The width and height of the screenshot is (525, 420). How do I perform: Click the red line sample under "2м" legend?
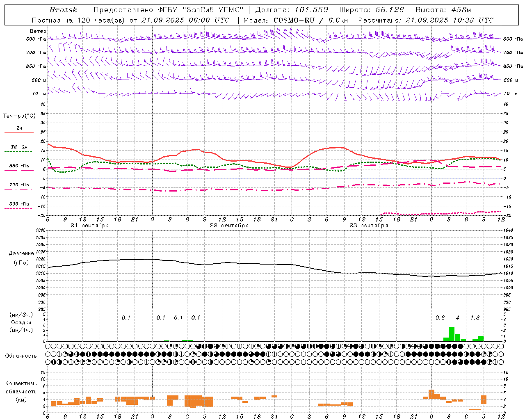[19, 133]
